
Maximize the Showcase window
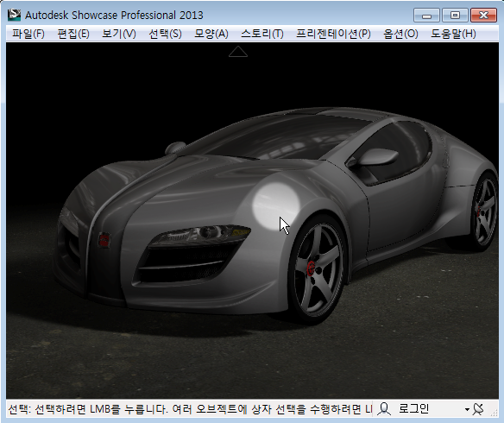pyautogui.click(x=455, y=16)
